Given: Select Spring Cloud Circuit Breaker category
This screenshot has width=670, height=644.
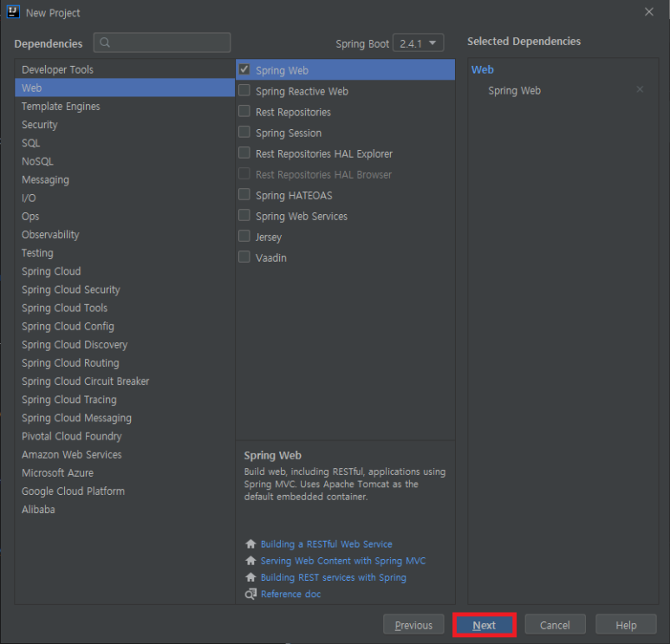Looking at the screenshot, I should point(125,381).
